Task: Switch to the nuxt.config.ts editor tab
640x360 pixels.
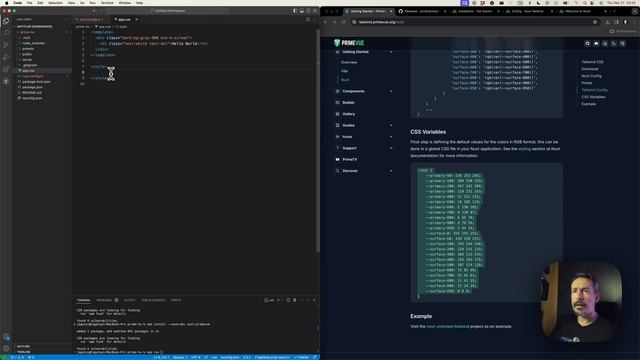Action: click(91, 19)
